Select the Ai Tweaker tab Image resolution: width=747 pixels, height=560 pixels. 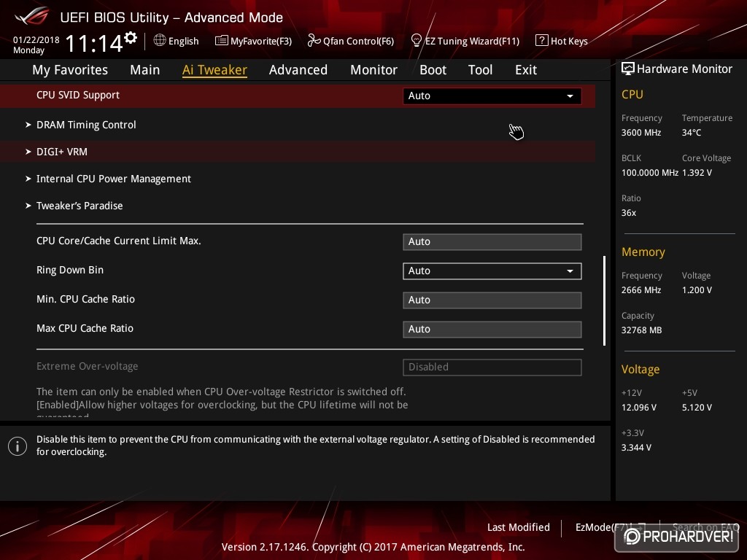(x=215, y=70)
